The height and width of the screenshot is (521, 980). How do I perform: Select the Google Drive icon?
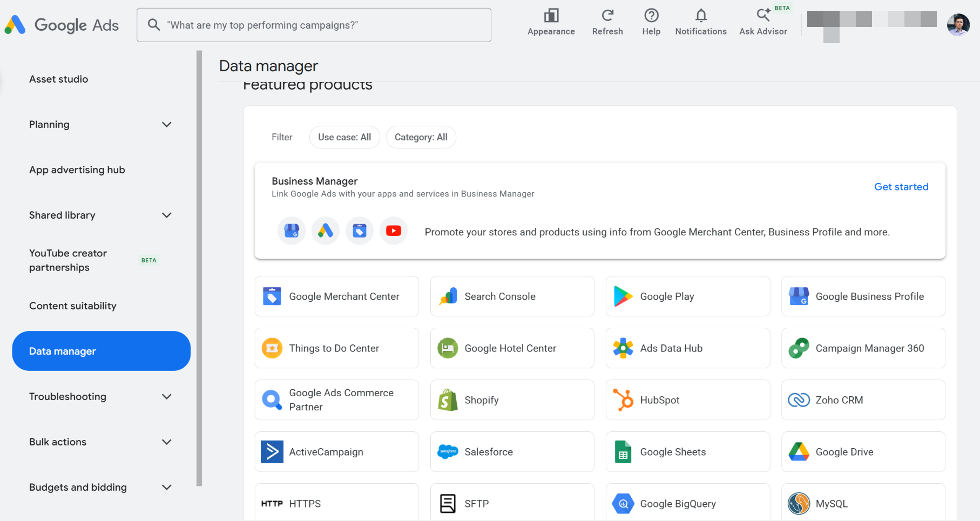pos(799,452)
